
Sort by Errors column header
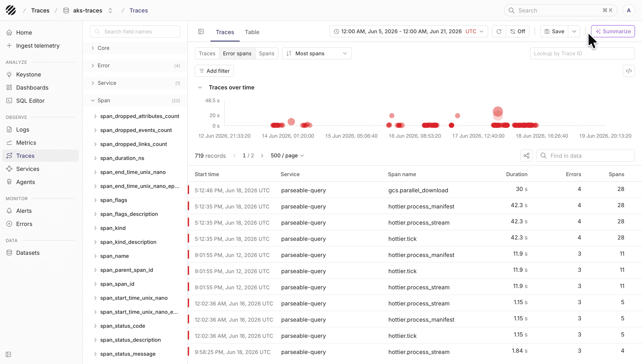point(573,174)
